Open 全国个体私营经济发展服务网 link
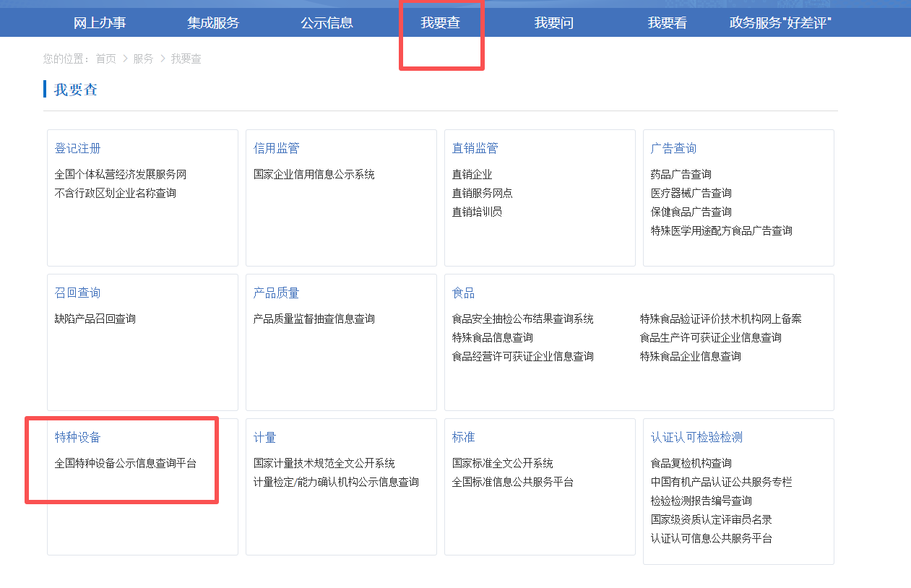The image size is (911, 588). (x=121, y=174)
